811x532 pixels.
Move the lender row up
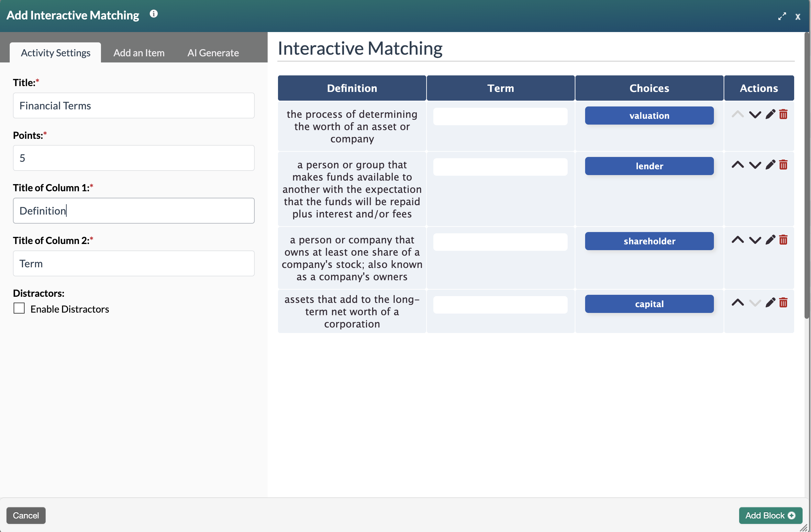738,165
